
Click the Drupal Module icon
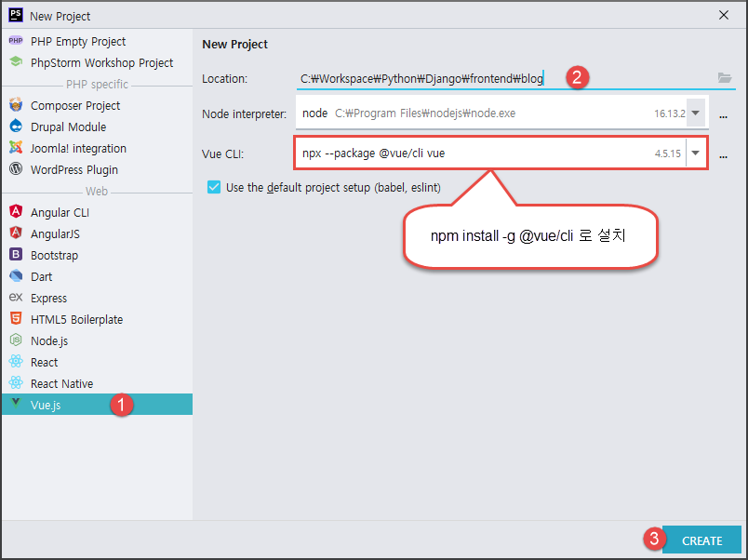16,127
